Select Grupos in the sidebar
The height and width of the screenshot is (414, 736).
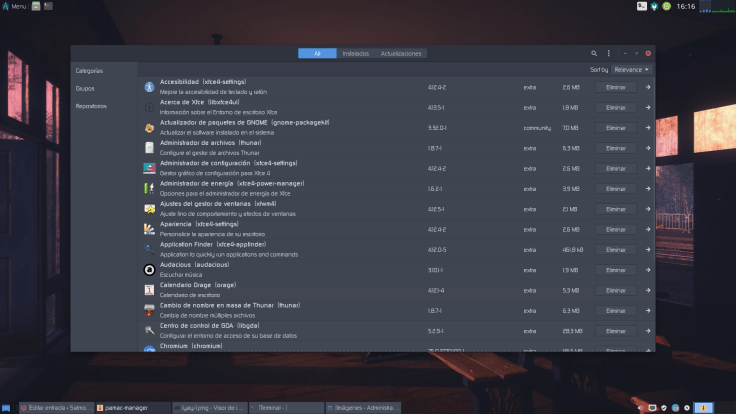click(85, 88)
